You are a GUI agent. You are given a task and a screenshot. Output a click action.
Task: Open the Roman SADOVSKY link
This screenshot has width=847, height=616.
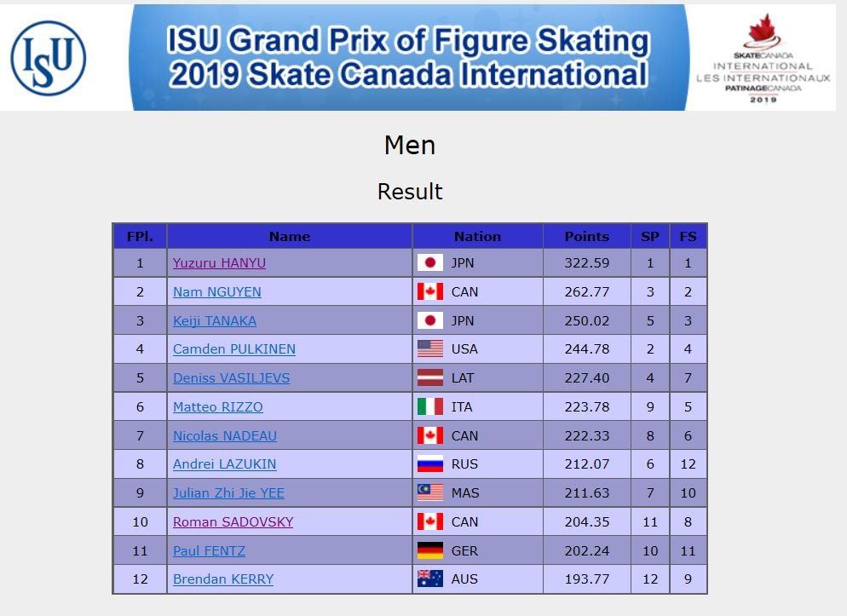pyautogui.click(x=233, y=522)
